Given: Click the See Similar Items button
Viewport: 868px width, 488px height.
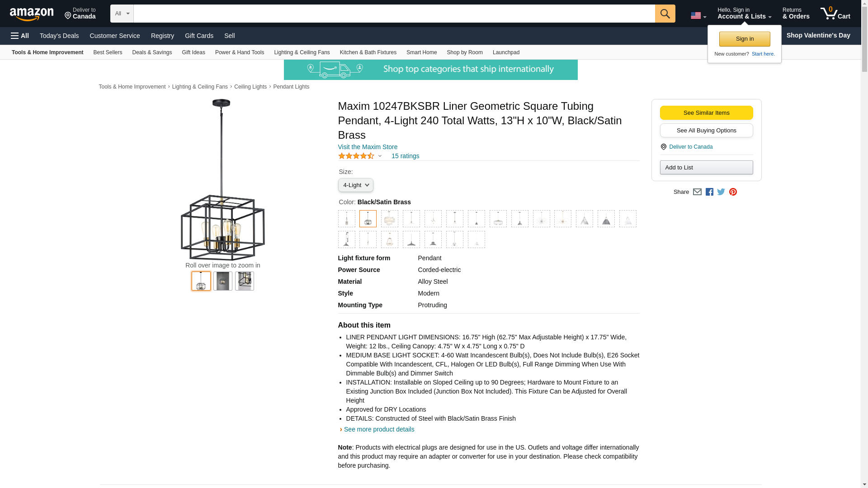Looking at the screenshot, I should (706, 113).
